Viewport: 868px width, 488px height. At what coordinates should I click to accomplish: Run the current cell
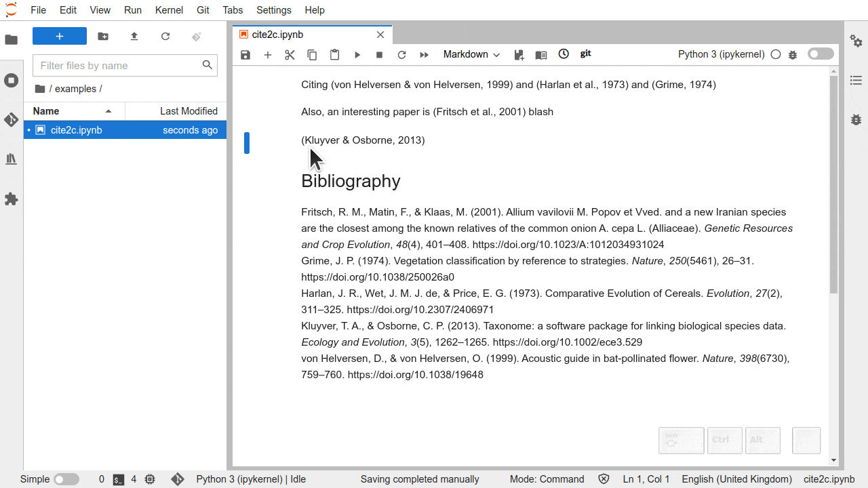coord(357,54)
